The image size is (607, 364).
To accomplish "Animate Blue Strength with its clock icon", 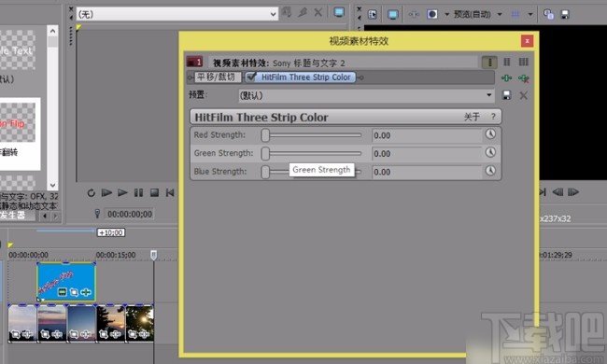I will click(x=490, y=170).
